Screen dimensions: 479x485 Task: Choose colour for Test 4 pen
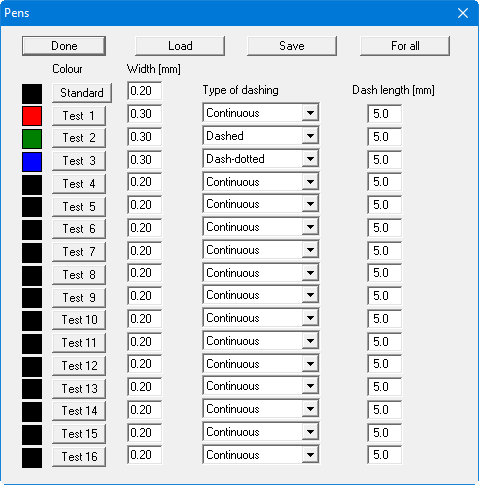(x=79, y=184)
